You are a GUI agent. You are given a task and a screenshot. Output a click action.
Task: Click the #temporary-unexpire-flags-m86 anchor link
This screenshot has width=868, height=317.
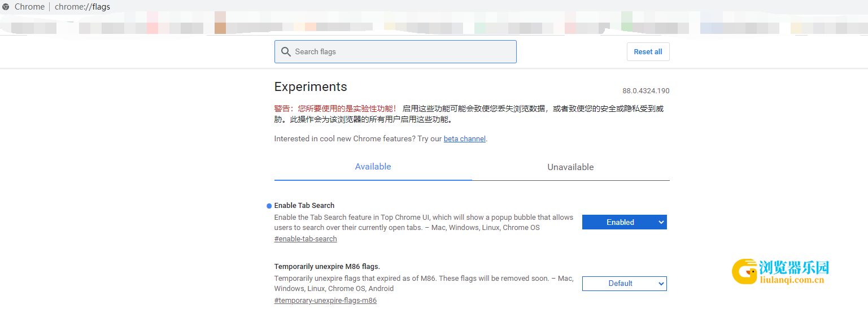pyautogui.click(x=325, y=301)
